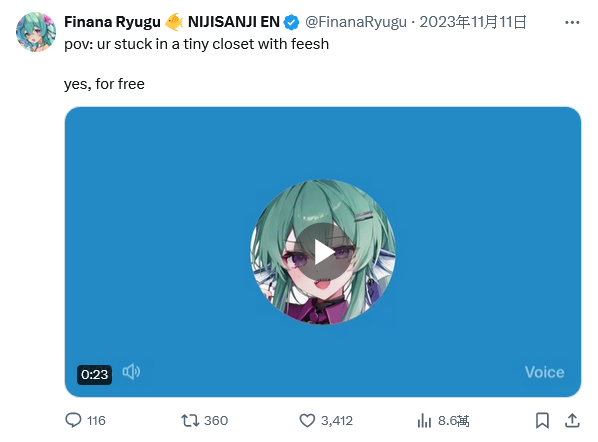The height and width of the screenshot is (442, 598).
Task: Bookmark this tweet
Action: click(x=542, y=420)
